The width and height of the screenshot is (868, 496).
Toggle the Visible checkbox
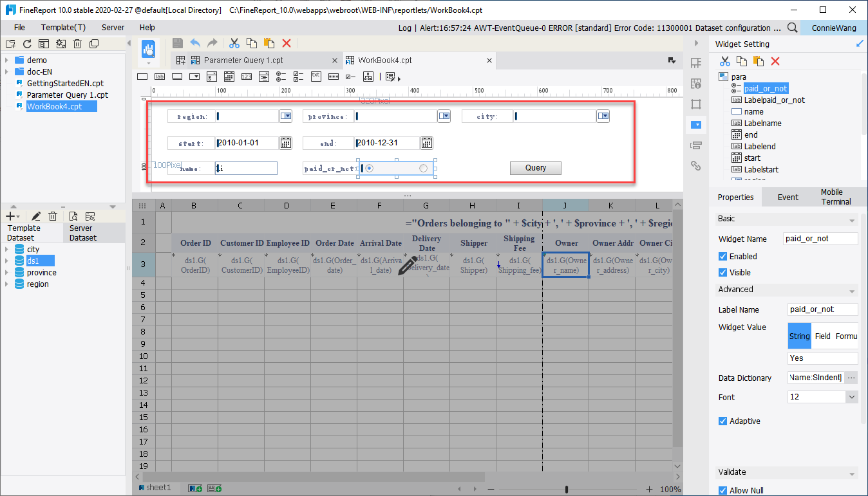pos(723,272)
